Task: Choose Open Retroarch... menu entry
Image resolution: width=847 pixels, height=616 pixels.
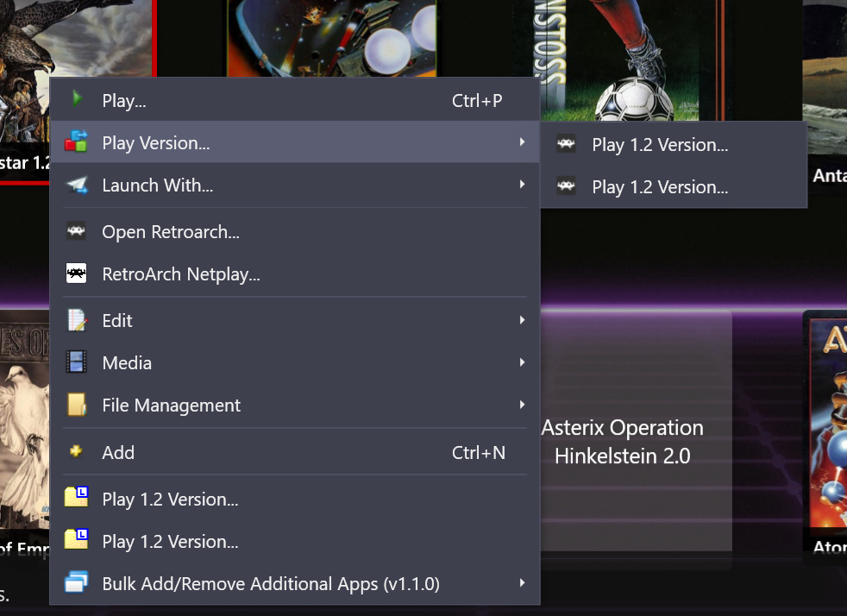Action: tap(295, 231)
